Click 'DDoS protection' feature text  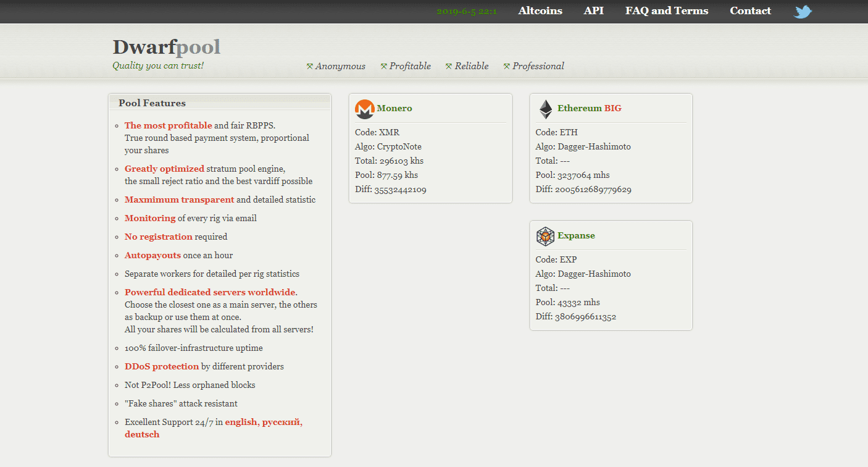pyautogui.click(x=162, y=366)
